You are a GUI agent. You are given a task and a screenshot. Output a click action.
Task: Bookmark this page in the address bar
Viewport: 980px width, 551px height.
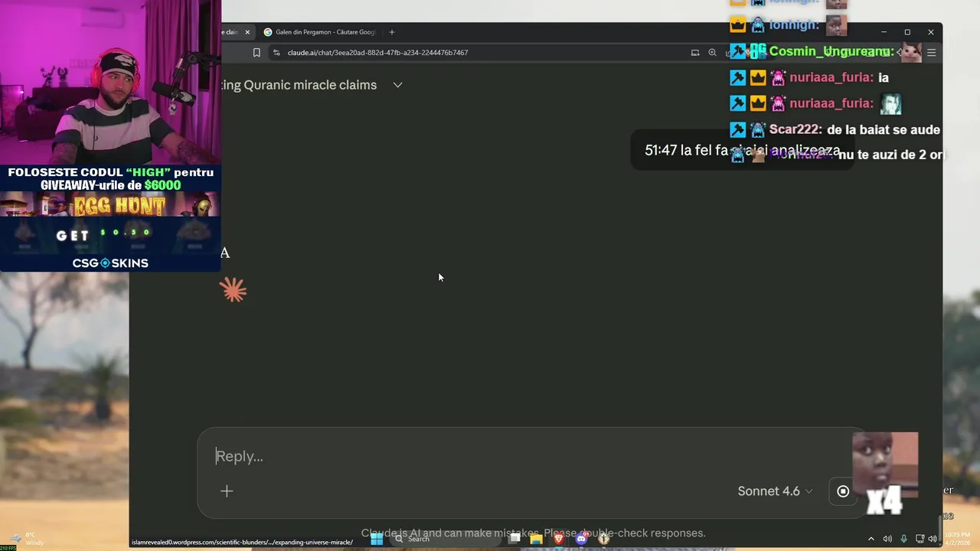pos(256,53)
